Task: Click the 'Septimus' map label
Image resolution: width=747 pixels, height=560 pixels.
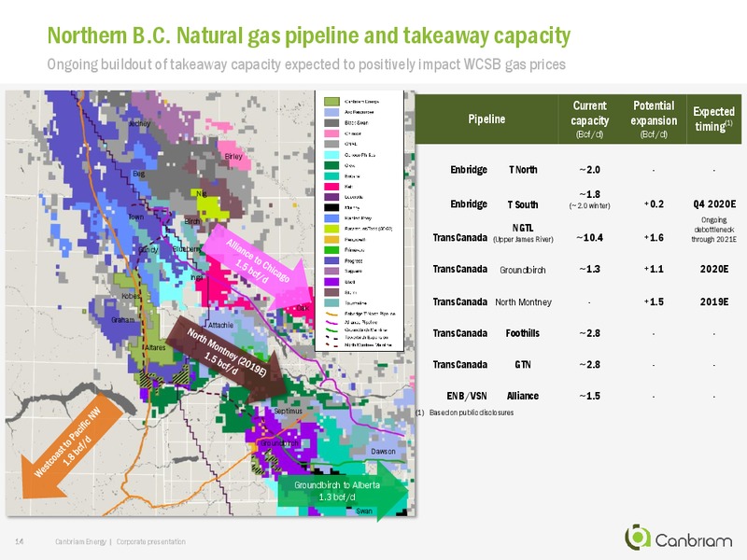Action: coord(288,411)
